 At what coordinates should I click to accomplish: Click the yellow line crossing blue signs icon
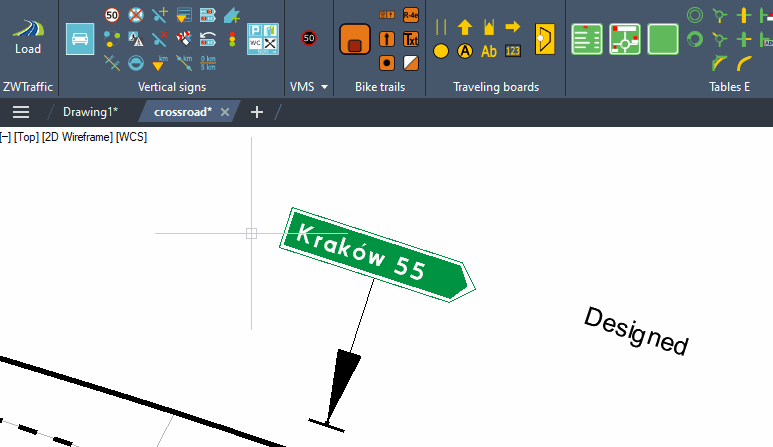point(112,63)
